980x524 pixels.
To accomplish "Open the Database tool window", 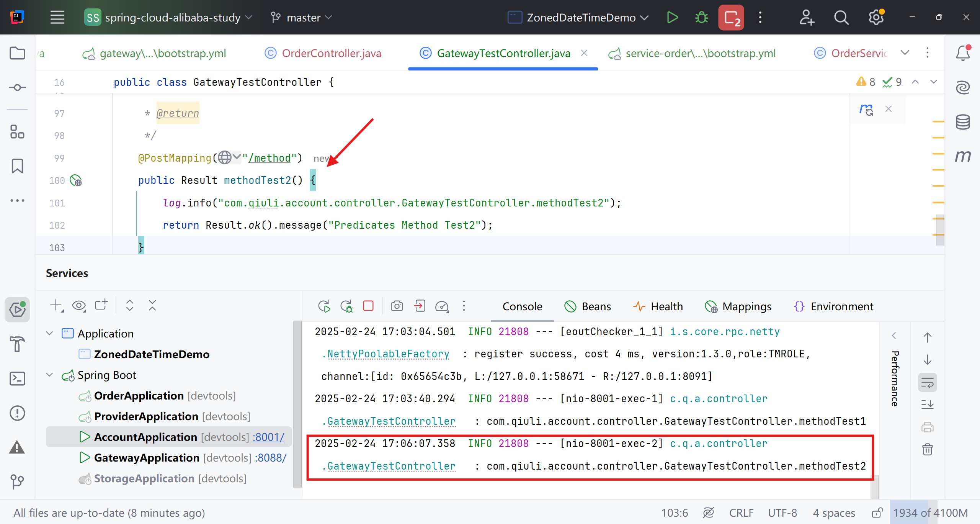I will 962,122.
